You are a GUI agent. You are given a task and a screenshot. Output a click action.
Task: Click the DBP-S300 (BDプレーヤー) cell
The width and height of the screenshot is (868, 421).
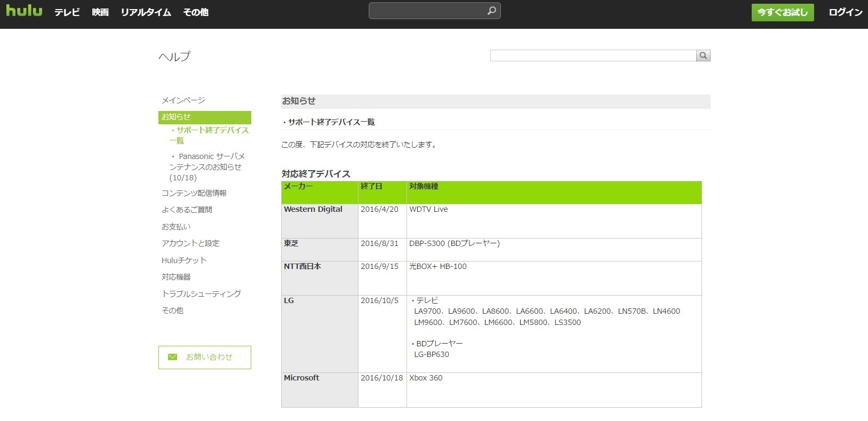(x=554, y=250)
